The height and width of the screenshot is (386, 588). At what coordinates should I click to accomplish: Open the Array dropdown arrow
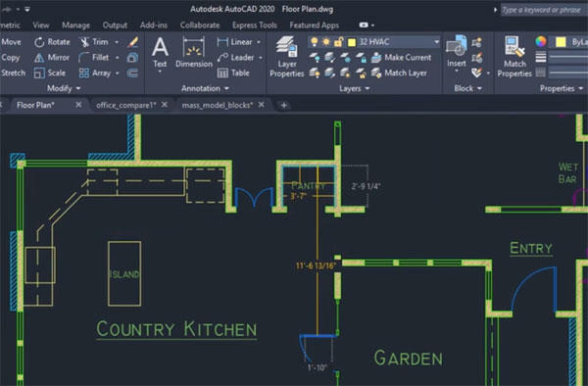point(118,72)
